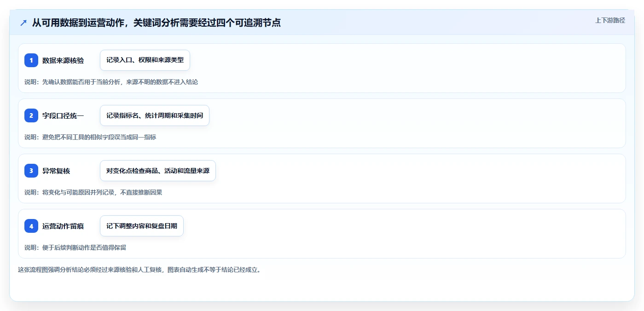
Task: Click the 记录指标名、统计周期和采集时间 chip
Action: 155,115
